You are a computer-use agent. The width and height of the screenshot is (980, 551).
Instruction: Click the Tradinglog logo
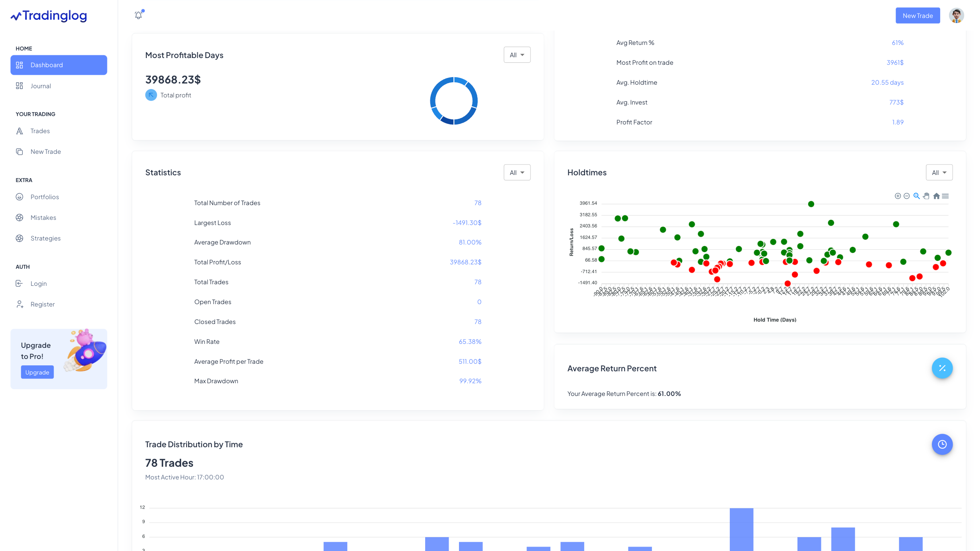coord(49,16)
